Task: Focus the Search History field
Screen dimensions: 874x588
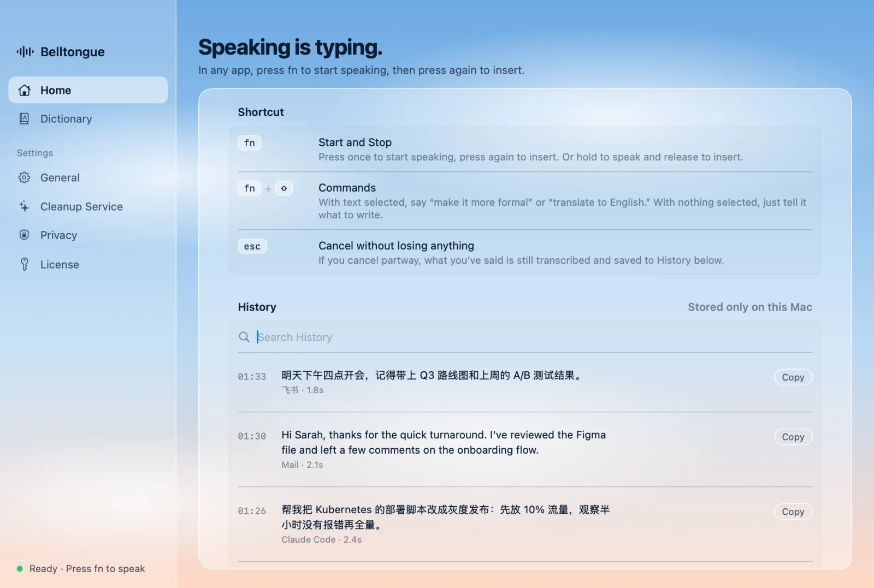Action: tap(525, 337)
